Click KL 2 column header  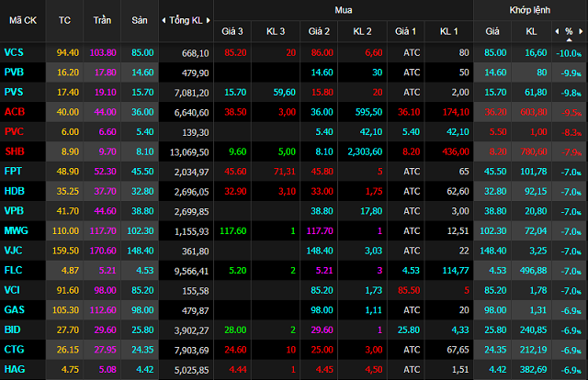[x=362, y=32]
